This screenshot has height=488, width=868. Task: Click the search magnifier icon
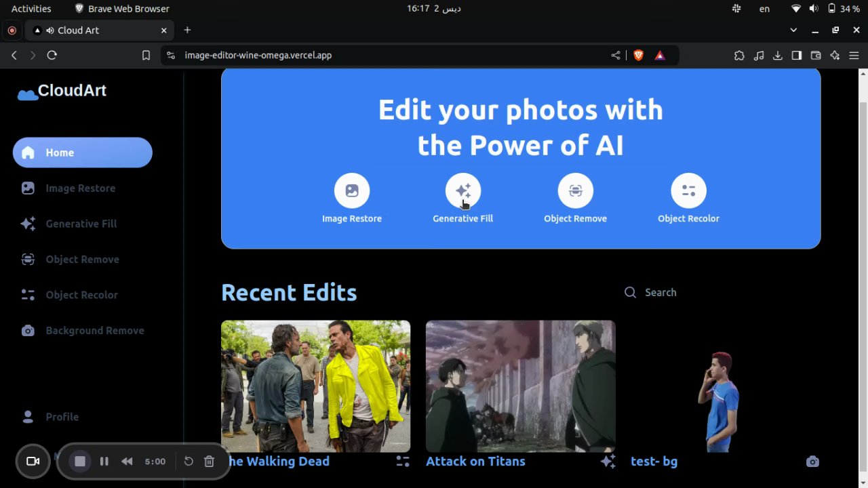coord(630,292)
